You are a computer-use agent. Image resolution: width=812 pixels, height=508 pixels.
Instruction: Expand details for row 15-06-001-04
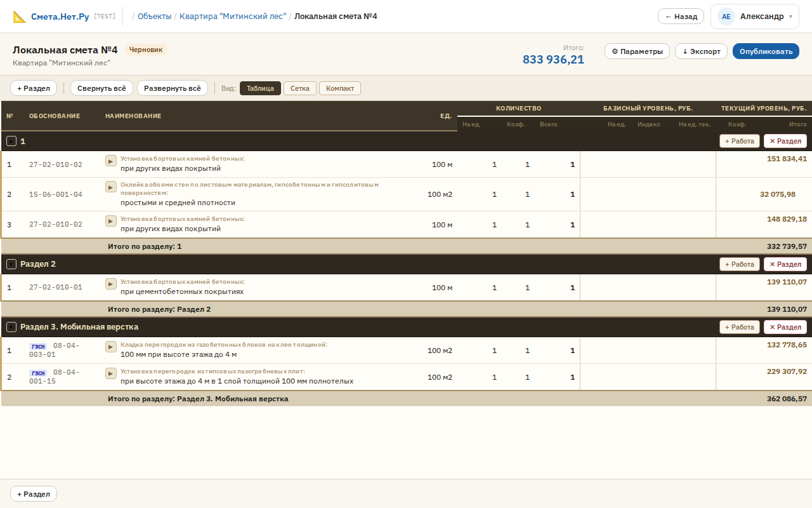point(110,187)
